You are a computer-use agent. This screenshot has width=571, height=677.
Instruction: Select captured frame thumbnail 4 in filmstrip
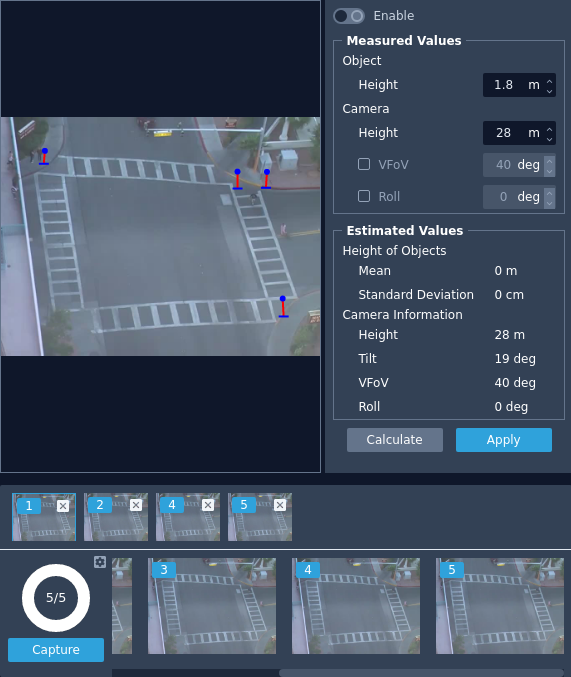pos(355,606)
